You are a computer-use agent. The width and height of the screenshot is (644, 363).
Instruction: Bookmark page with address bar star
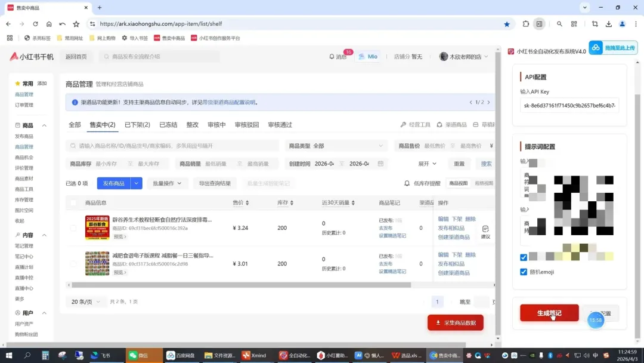[507, 24]
